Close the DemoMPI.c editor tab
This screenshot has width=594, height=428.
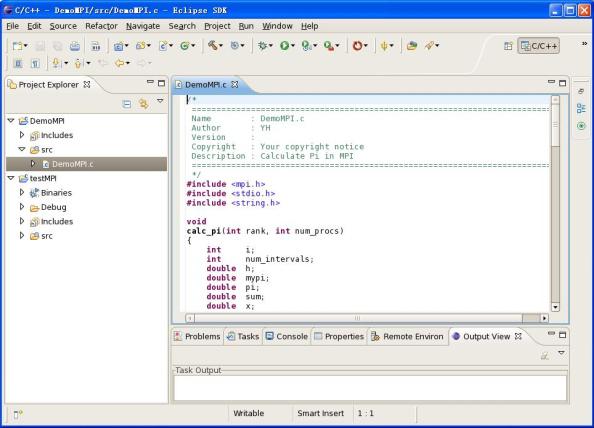pyautogui.click(x=235, y=84)
